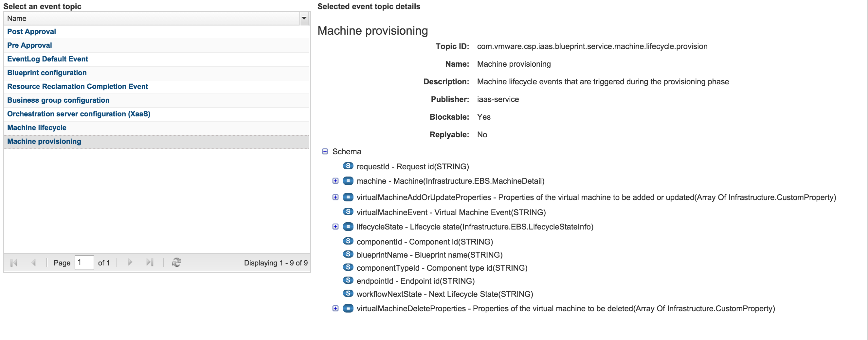Collapse the Schema tree node
868x340 pixels.
[325, 151]
